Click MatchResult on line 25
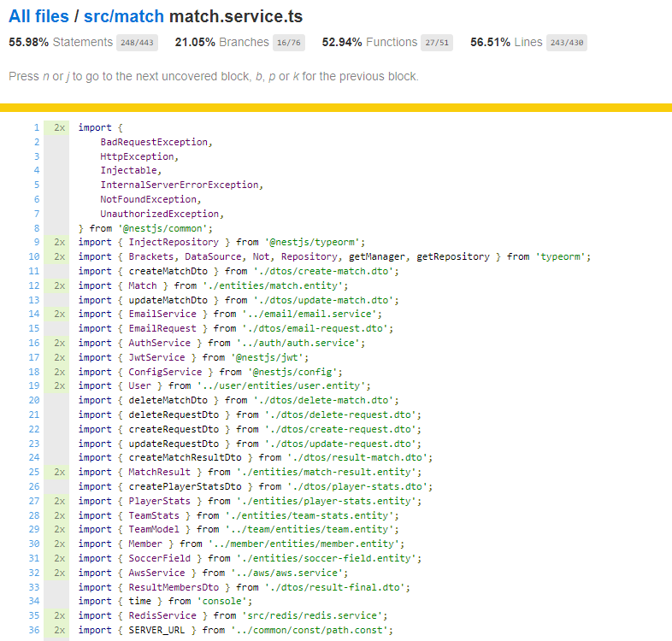The height and width of the screenshot is (641, 672). [x=159, y=473]
